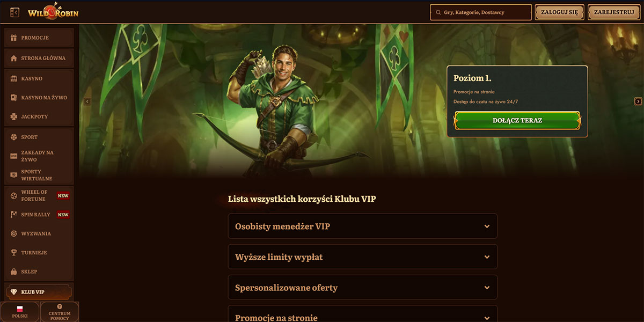
Task: Expand Wyższe limity wypłat accordion
Action: pyautogui.click(x=363, y=257)
